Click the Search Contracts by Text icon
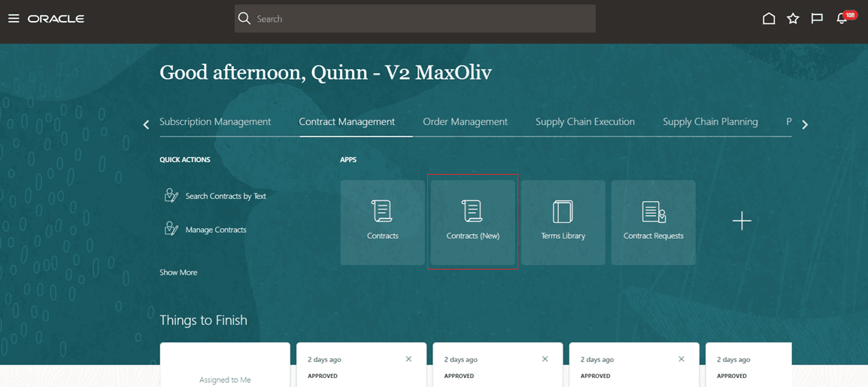 pyautogui.click(x=171, y=195)
